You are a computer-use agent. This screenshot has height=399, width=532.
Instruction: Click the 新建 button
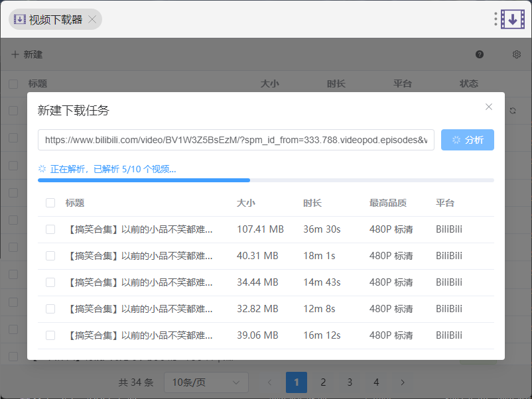tap(27, 54)
